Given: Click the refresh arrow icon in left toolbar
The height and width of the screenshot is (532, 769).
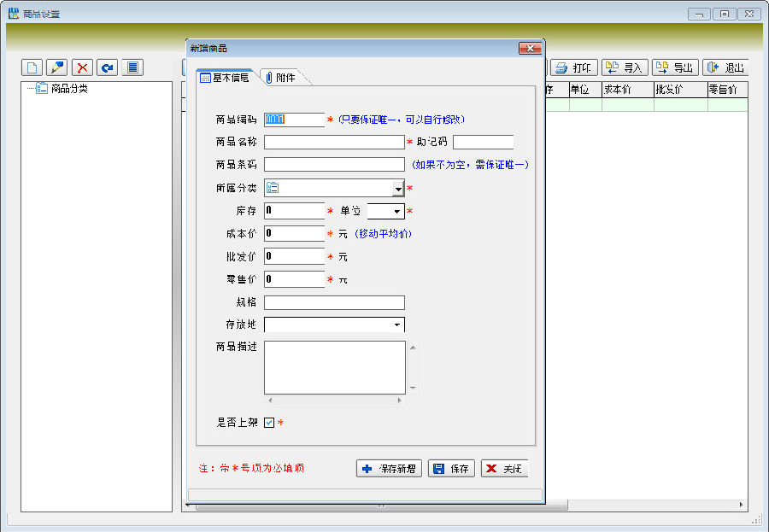Looking at the screenshot, I should [x=108, y=67].
